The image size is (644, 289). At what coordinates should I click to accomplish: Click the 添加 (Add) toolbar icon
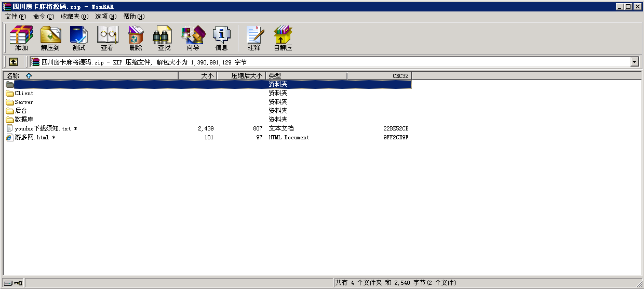(21, 38)
